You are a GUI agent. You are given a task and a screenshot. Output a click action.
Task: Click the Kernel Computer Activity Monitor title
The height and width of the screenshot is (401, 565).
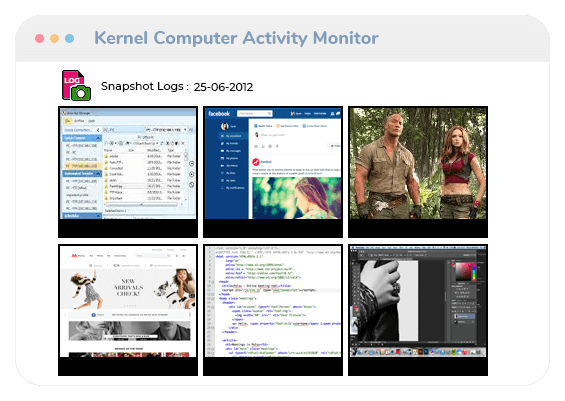click(236, 38)
